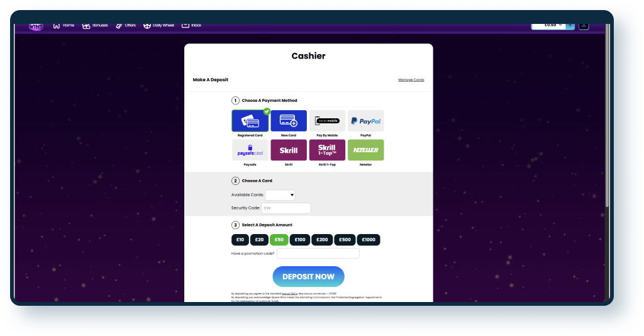Viewport: 644px width, 336px height.
Task: Open the Bonuses menu item
Action: tap(96, 25)
